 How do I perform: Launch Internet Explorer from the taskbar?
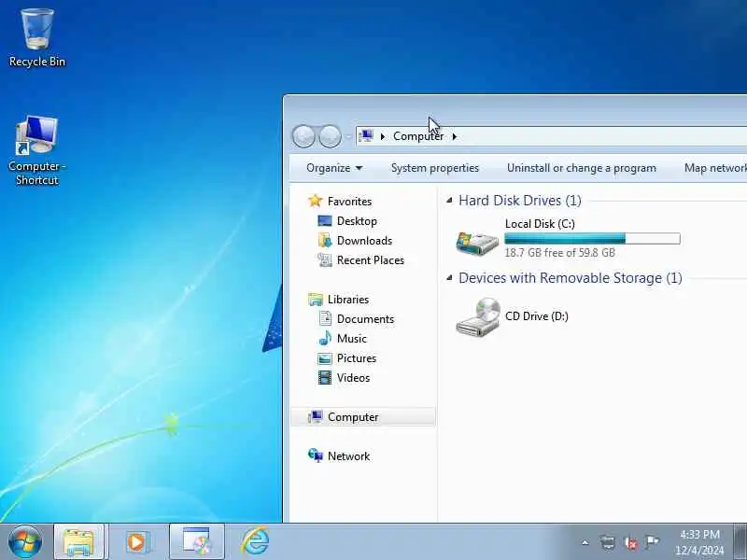point(255,542)
